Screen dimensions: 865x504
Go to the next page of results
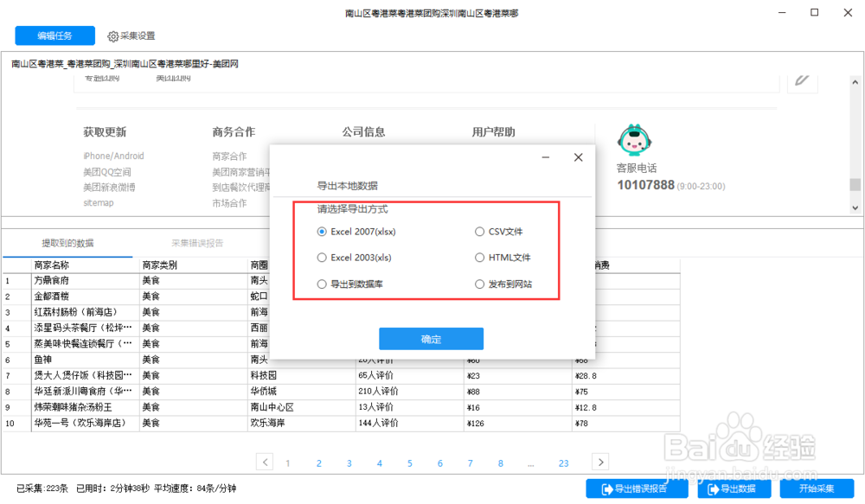(601, 463)
